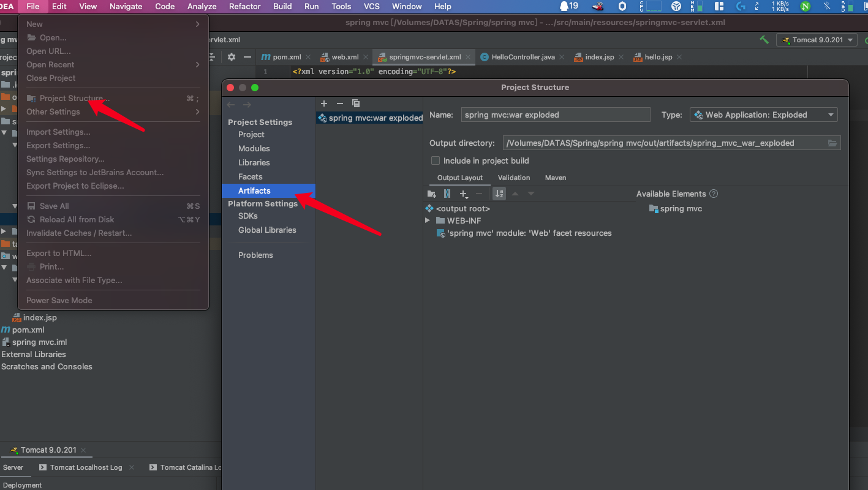The height and width of the screenshot is (490, 868).
Task: Navigate forward in Project Structure dialog
Action: pos(247,105)
